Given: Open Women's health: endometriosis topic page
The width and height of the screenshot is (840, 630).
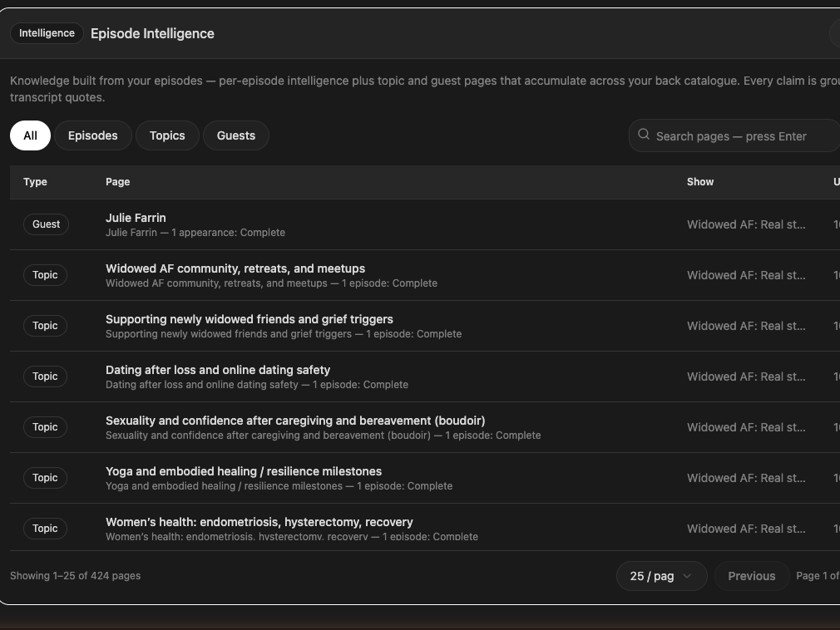Looking at the screenshot, I should point(259,522).
